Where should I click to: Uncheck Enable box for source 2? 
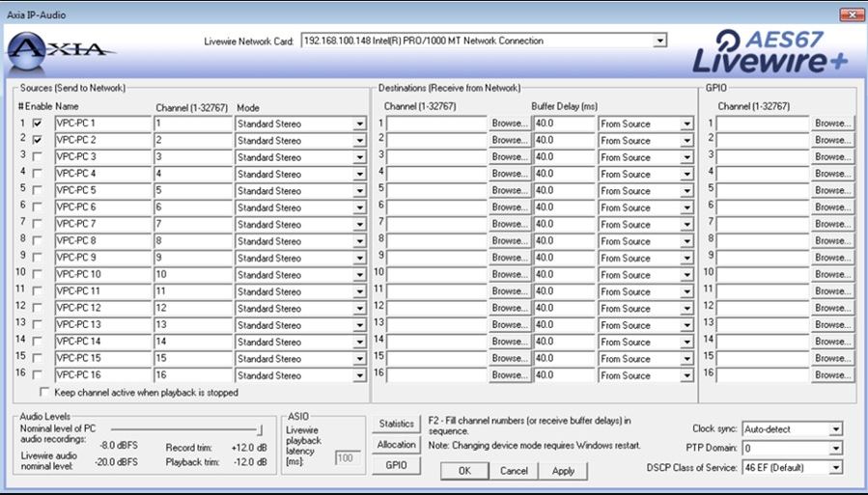38,141
